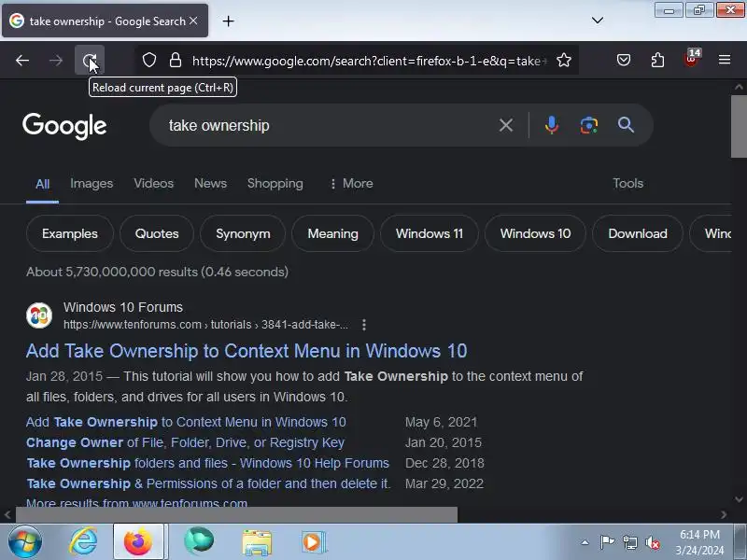Image resolution: width=747 pixels, height=560 pixels.
Task: Open the tracking protection shield icon
Action: (149, 60)
